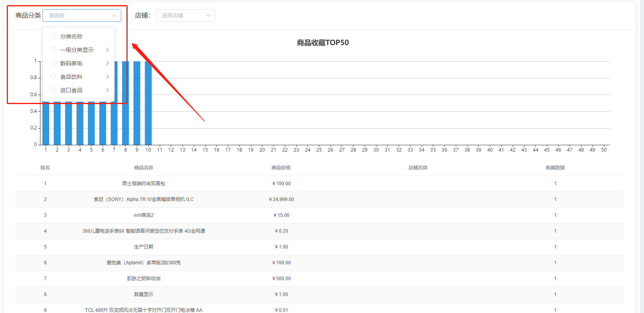Click the 索尼 (SONY) Alpha 7R IV product name
Viewport: 644px width, 313px height.
pos(143,199)
